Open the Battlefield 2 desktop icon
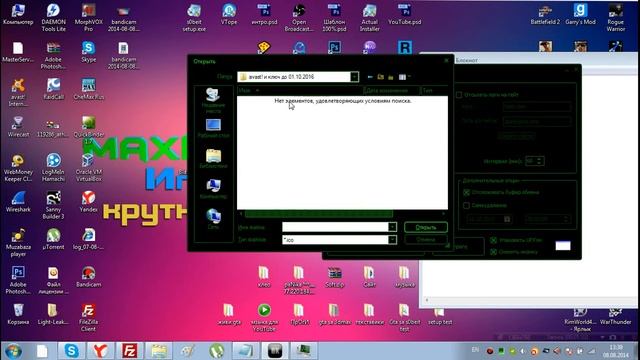Image resolution: width=640 pixels, height=360 pixels. pos(545,15)
